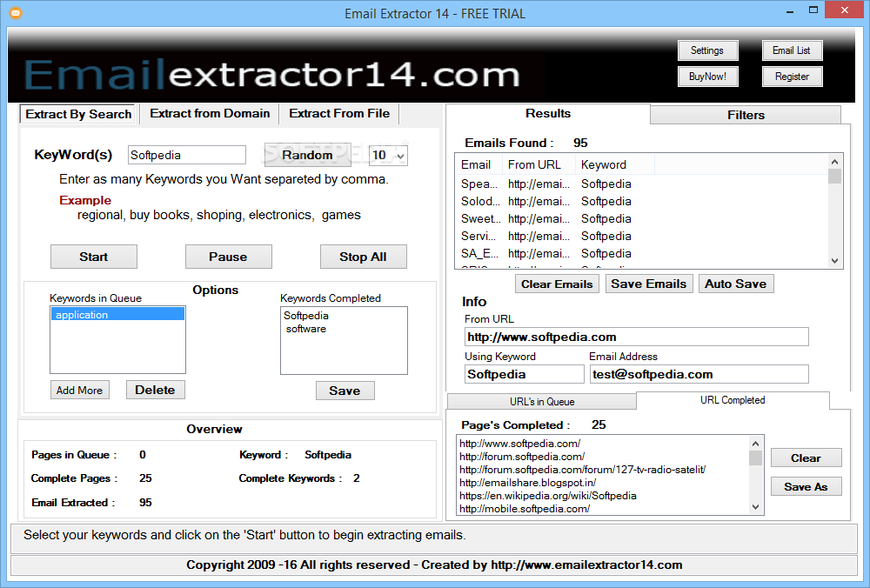Screen dimensions: 870x588
Task: Switch to Extract By Search tab
Action: coord(78,114)
